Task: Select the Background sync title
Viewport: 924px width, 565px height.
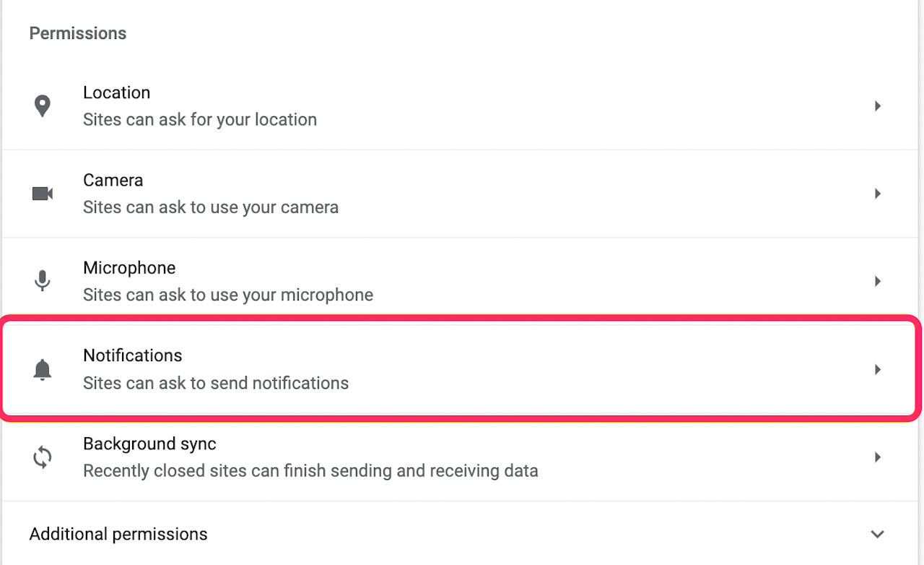Action: (x=149, y=444)
